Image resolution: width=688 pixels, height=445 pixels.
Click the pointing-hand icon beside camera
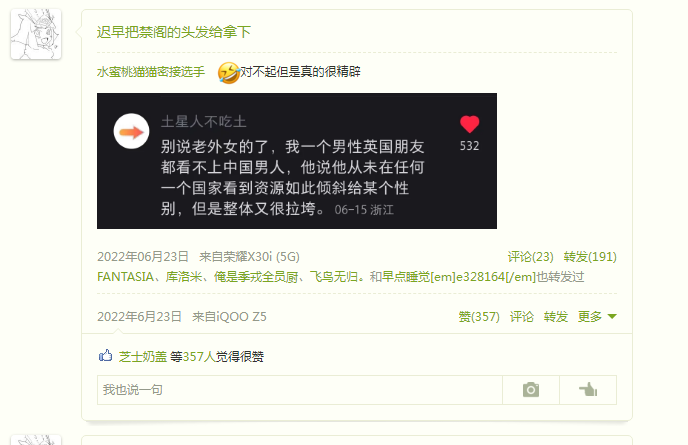(x=588, y=390)
